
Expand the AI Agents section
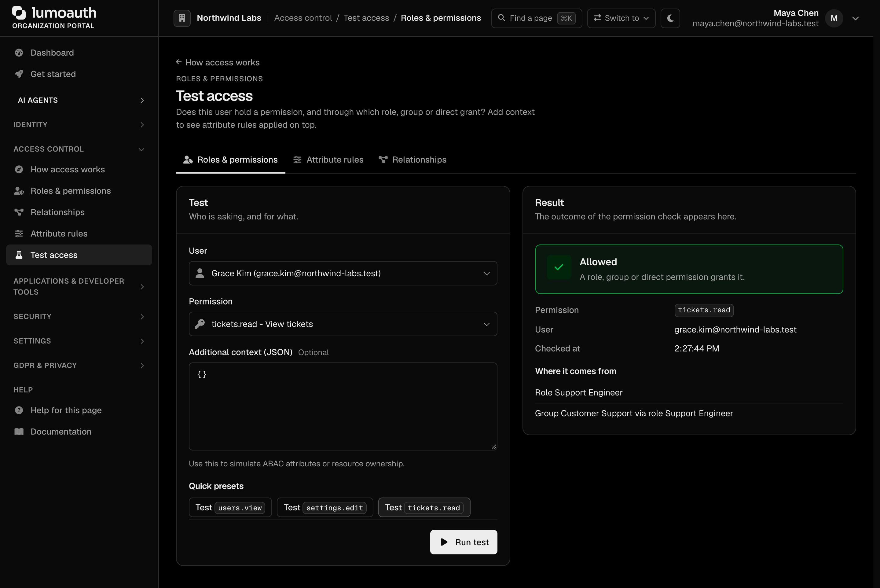coord(79,100)
